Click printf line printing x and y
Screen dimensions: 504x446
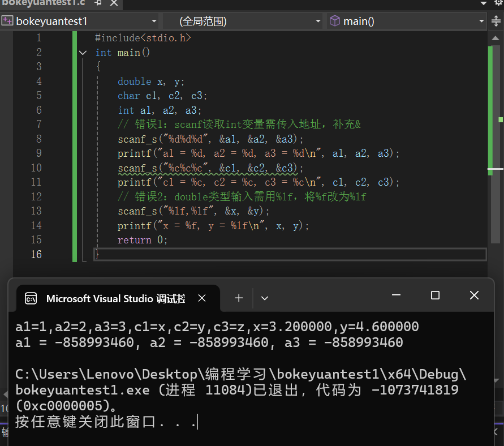coord(213,226)
